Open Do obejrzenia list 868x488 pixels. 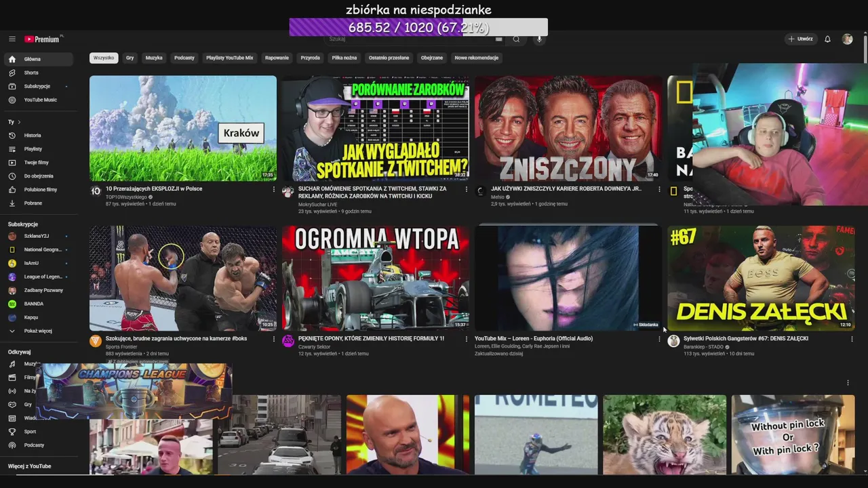point(39,176)
